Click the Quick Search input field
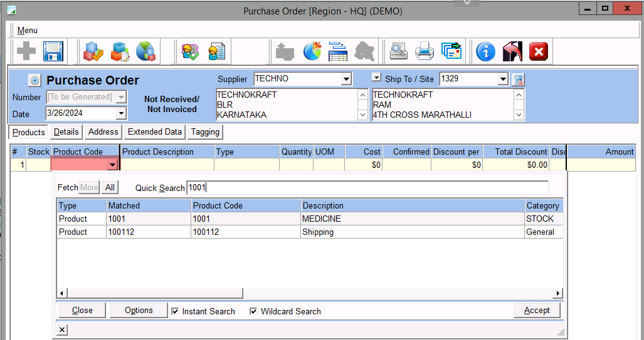Viewport: 644px width, 340px height. click(367, 188)
